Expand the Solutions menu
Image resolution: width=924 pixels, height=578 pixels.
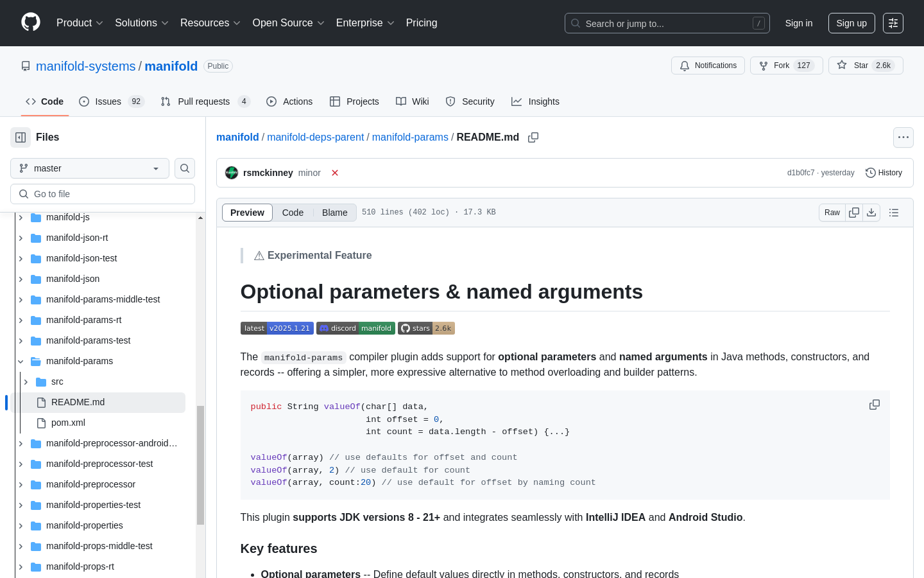tap(142, 23)
